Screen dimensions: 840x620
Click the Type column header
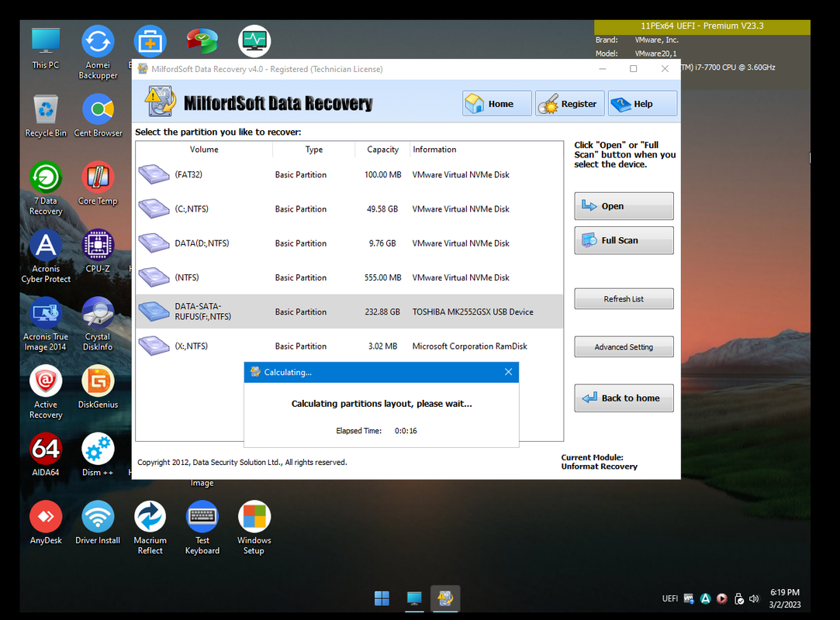pyautogui.click(x=314, y=150)
